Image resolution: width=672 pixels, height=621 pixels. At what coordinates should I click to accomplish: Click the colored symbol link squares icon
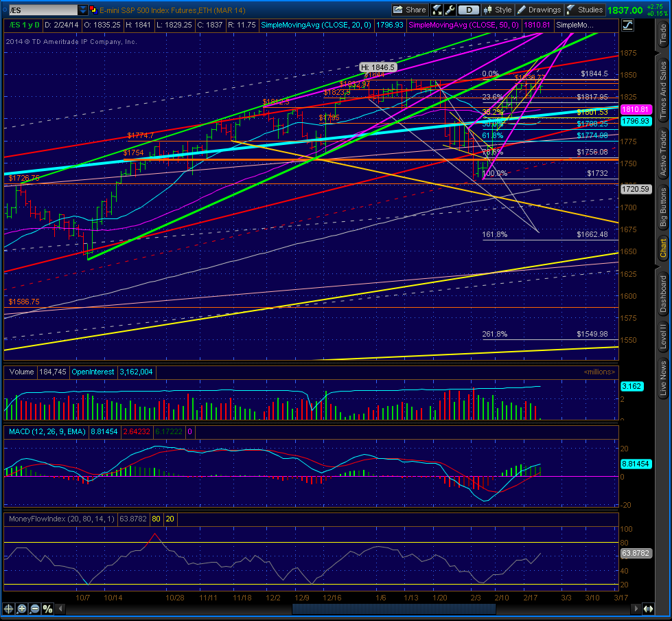pos(93,10)
